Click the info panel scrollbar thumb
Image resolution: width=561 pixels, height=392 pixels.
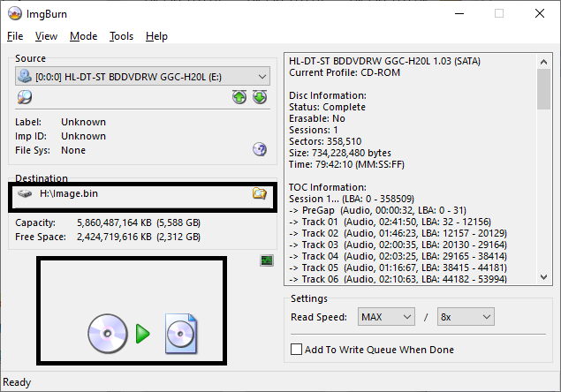pos(544,89)
